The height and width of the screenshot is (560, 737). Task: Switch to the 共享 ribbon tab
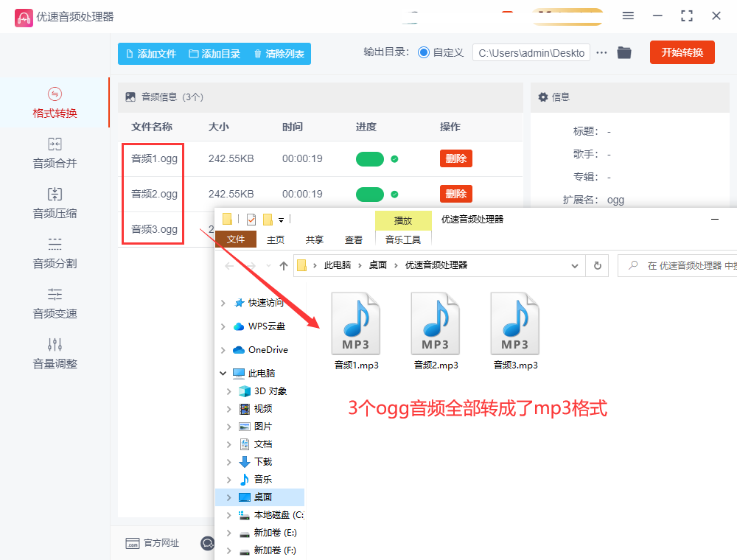click(x=315, y=240)
